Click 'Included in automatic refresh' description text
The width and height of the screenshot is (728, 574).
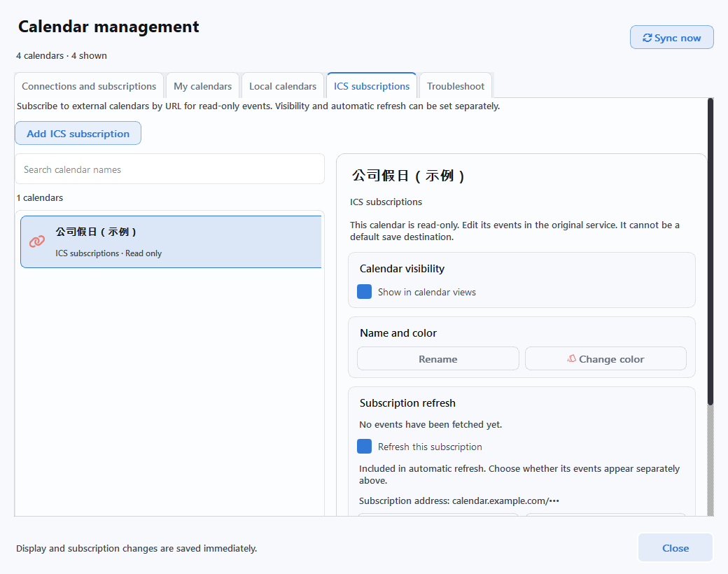pyautogui.click(x=519, y=474)
